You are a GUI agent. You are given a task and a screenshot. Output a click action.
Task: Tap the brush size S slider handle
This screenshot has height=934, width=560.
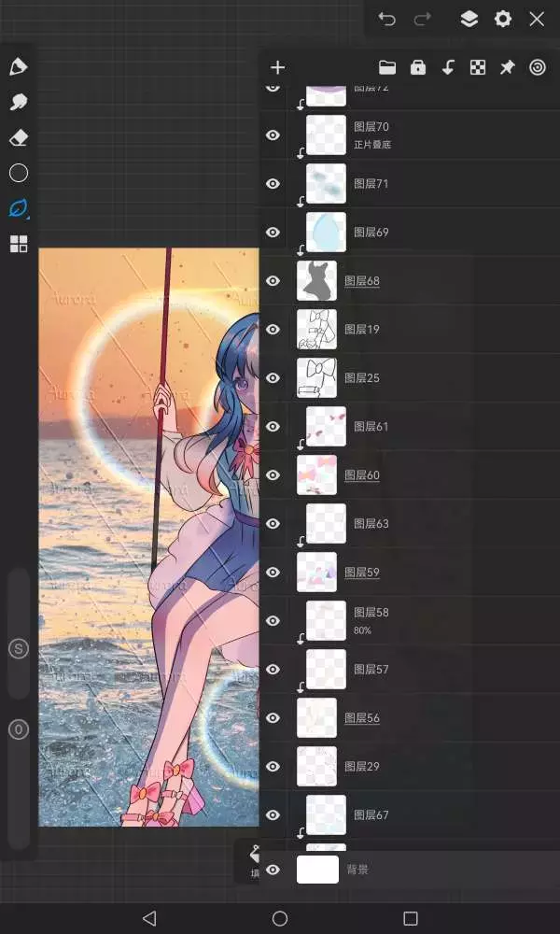(x=19, y=649)
